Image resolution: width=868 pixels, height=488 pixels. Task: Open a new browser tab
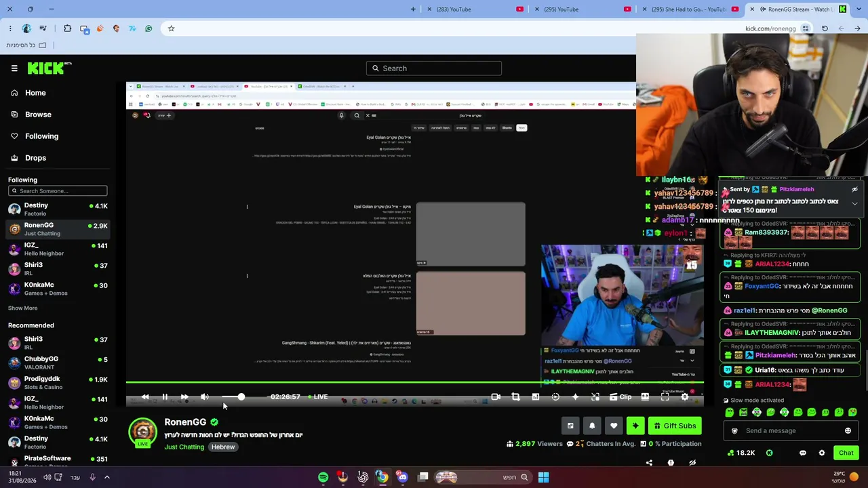coord(413,9)
